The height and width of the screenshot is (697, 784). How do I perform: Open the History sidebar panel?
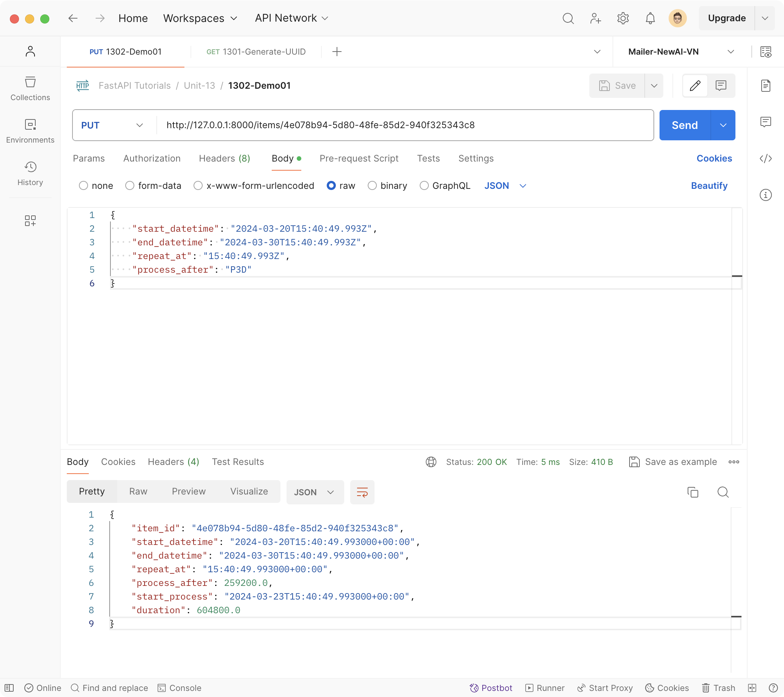(x=30, y=173)
